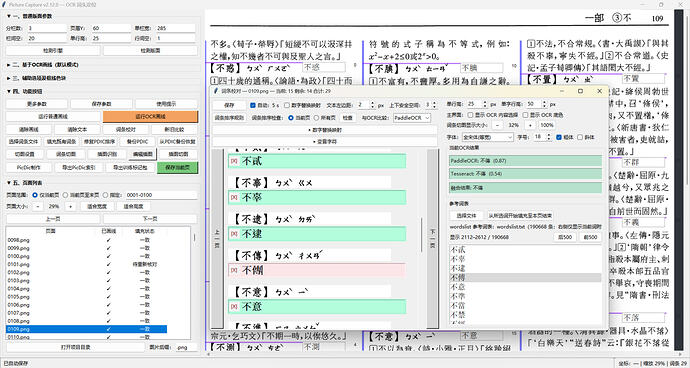Select the 所有页 radio for sort check

click(x=316, y=118)
